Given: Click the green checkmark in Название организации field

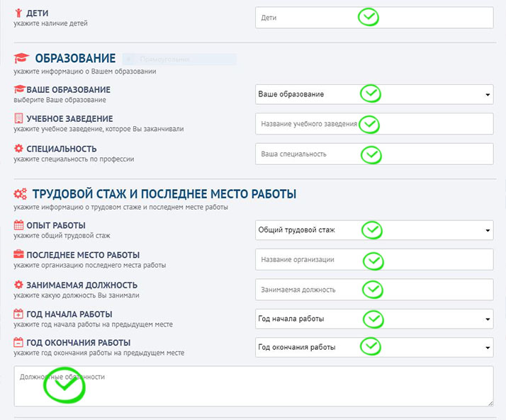Looking at the screenshot, I should 373,261.
